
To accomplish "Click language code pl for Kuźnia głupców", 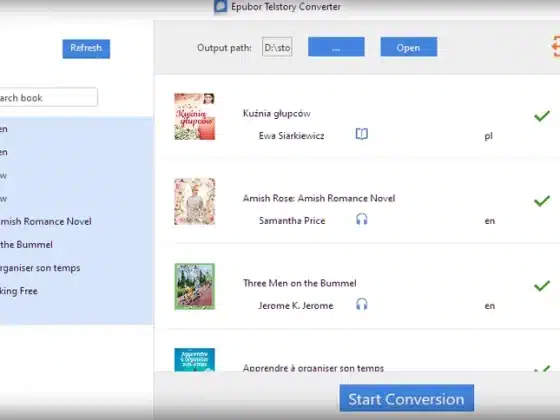I will 489,136.
